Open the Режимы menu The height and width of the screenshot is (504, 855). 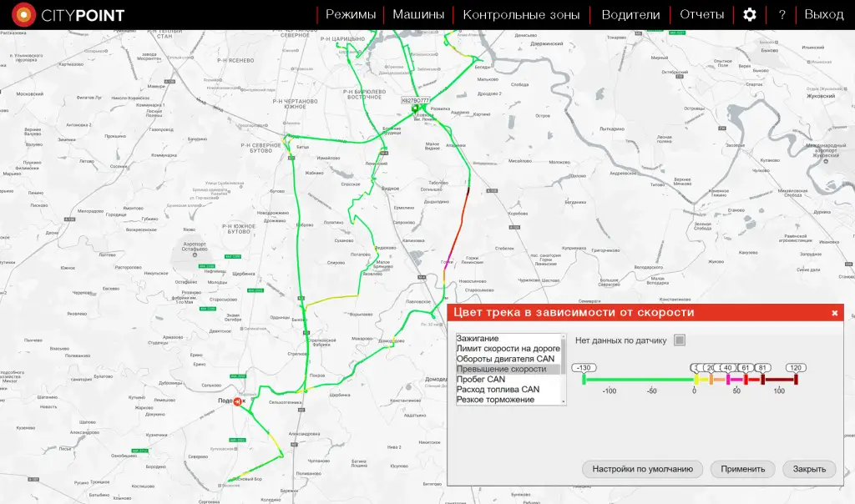tap(351, 14)
